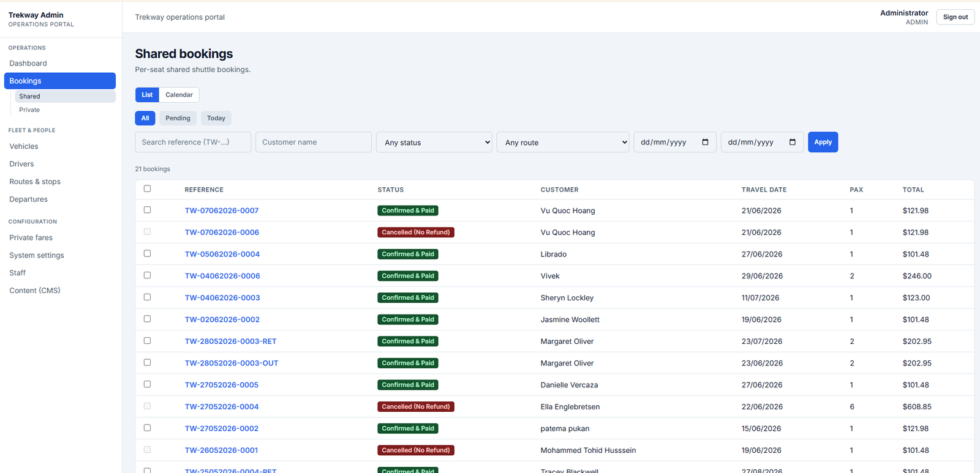Open booking TW-28052026-0003-OUT
Viewport: 980px width, 473px height.
tap(232, 363)
